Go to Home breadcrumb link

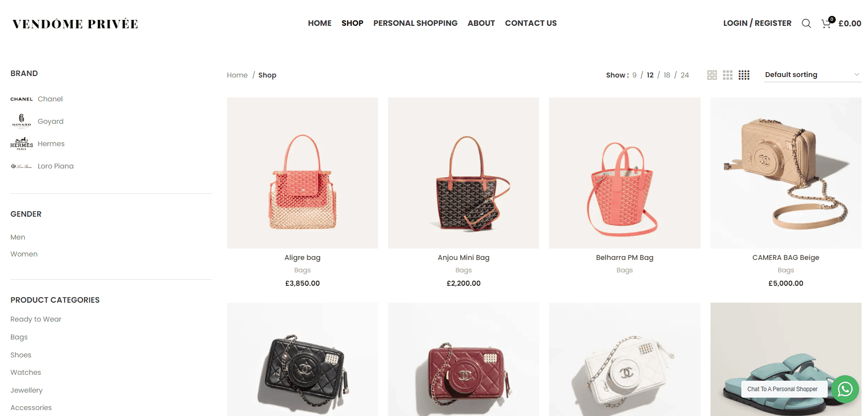[x=237, y=75]
